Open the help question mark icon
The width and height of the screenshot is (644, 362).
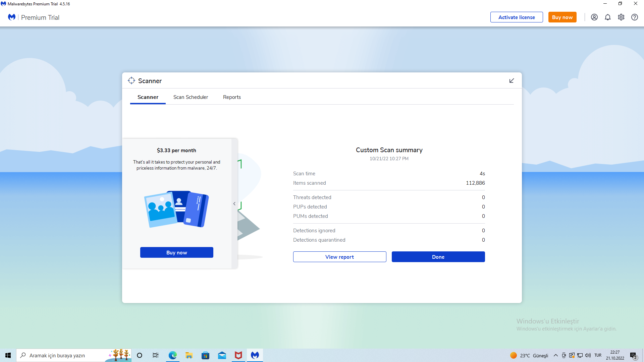(x=634, y=17)
